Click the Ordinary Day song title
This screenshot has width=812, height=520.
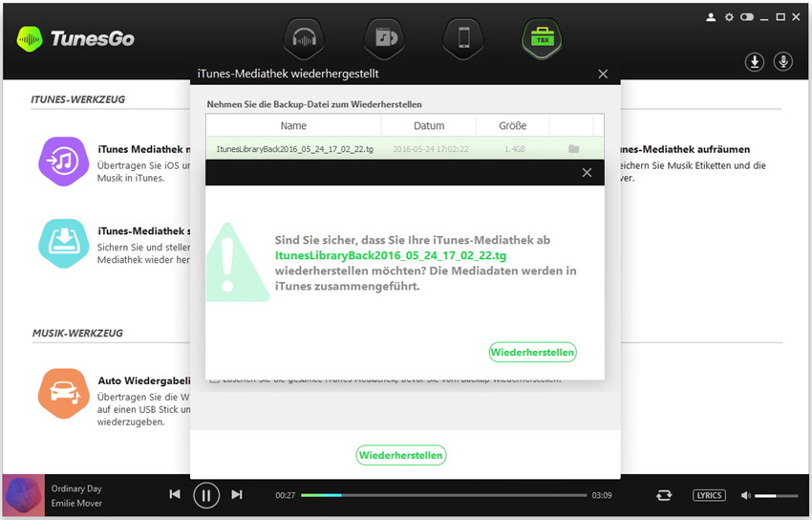tap(76, 488)
